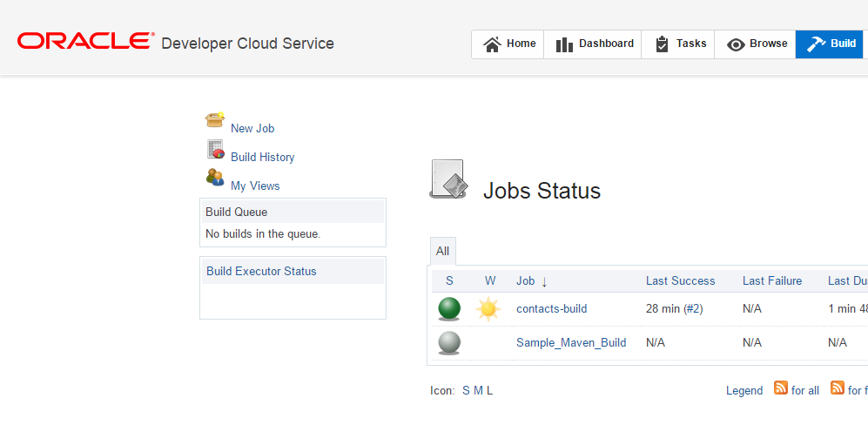Open the Sample_Maven_Build job link
This screenshot has width=868, height=425.
[571, 342]
